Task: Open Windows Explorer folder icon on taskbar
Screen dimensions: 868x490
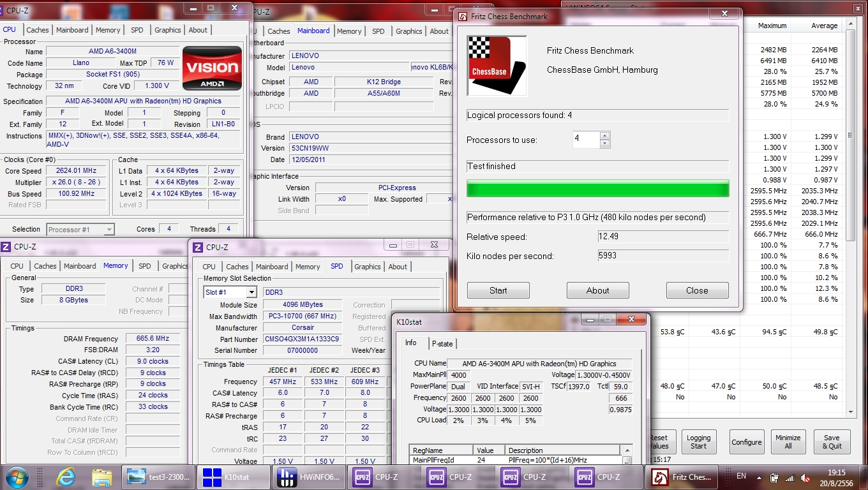Action: coord(102,477)
